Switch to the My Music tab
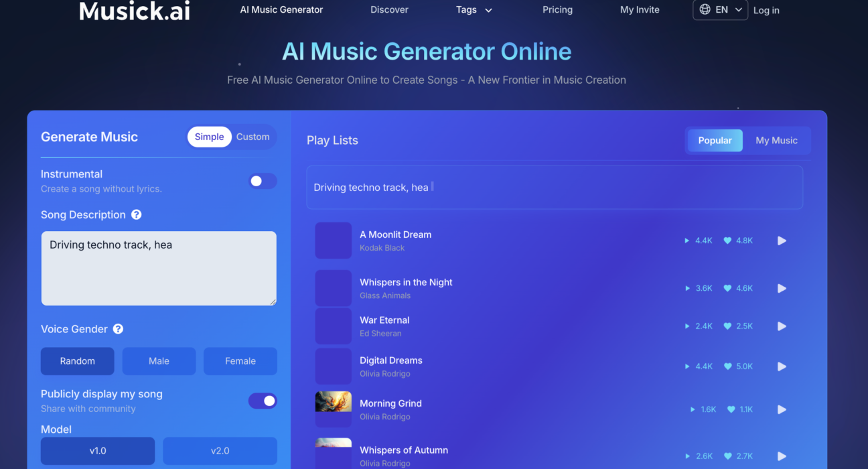The width and height of the screenshot is (868, 469). [x=776, y=140]
